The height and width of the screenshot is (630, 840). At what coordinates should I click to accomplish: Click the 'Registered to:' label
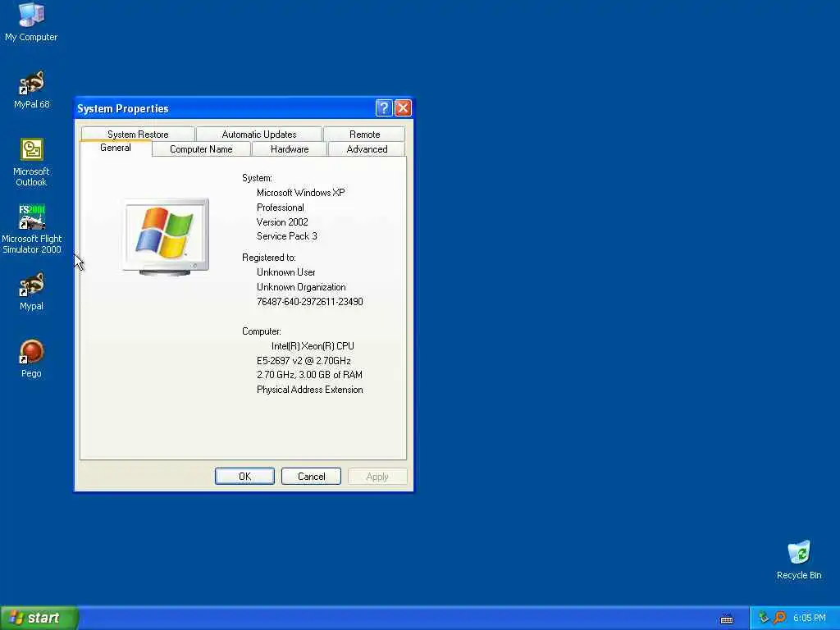pyautogui.click(x=269, y=258)
